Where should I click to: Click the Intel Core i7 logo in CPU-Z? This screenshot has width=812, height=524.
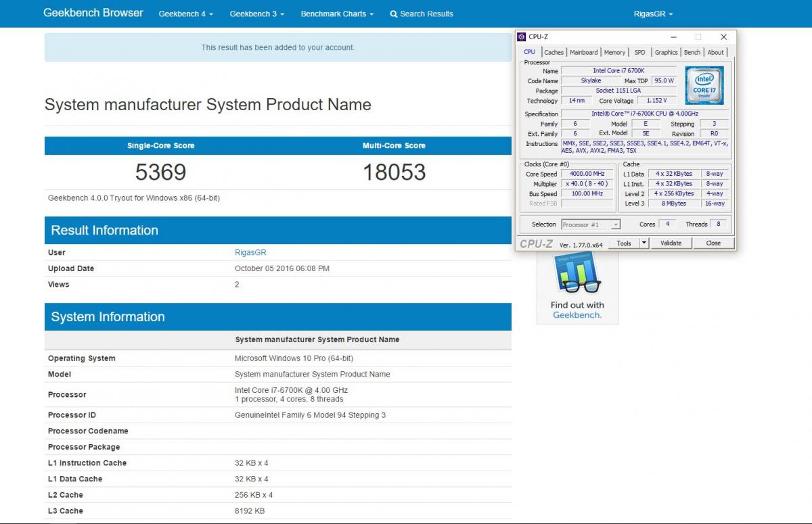(704, 85)
